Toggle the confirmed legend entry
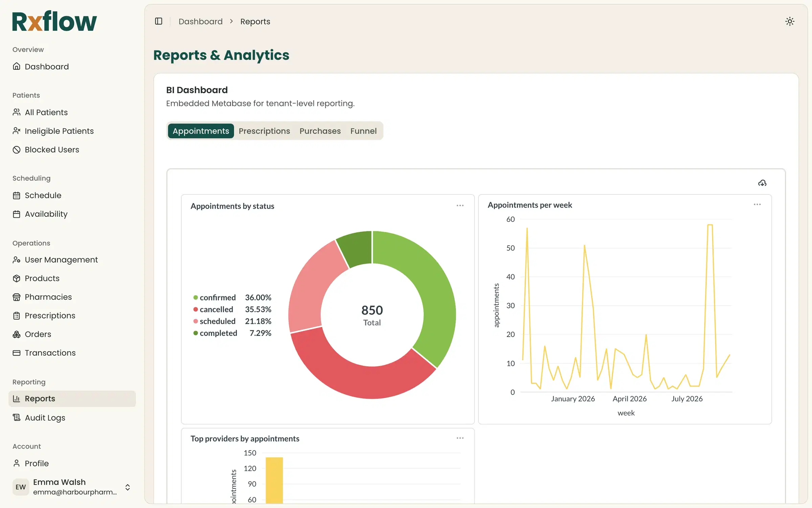The height and width of the screenshot is (508, 812). pyautogui.click(x=232, y=297)
